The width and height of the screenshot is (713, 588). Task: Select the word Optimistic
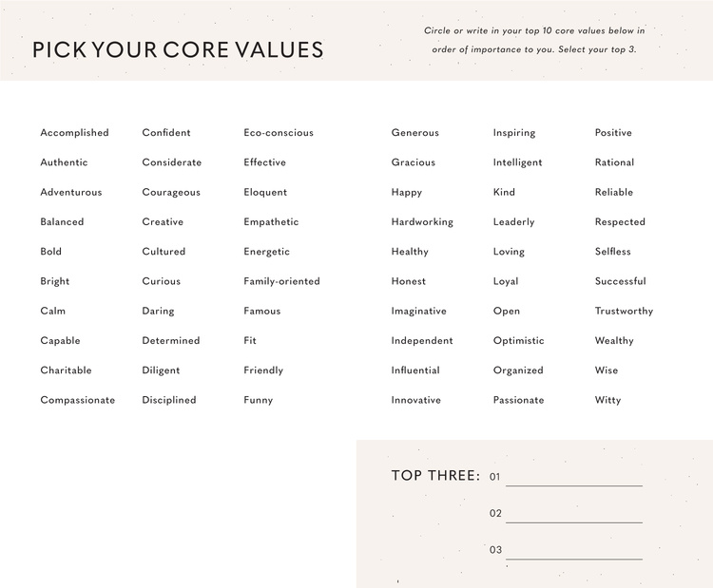coord(518,341)
